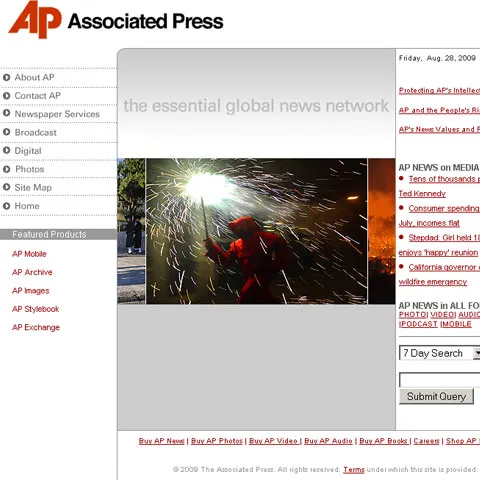This screenshot has width=480, height=480.
Task: Click the arrow bullet beside Site Map
Action: [6, 187]
